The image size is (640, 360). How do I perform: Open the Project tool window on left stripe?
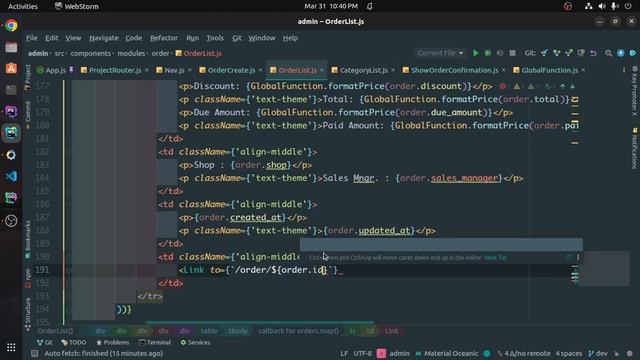[x=28, y=77]
